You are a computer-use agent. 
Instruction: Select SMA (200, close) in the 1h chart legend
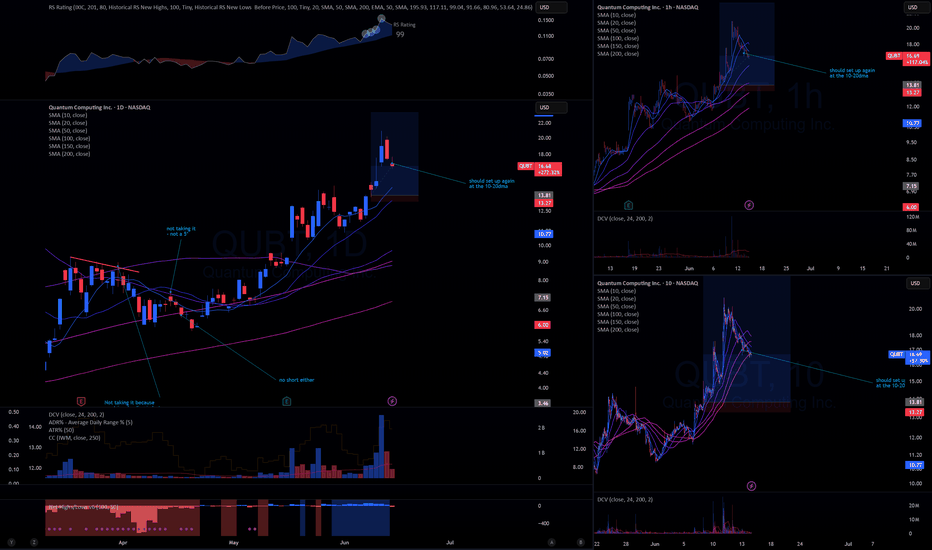(618, 54)
